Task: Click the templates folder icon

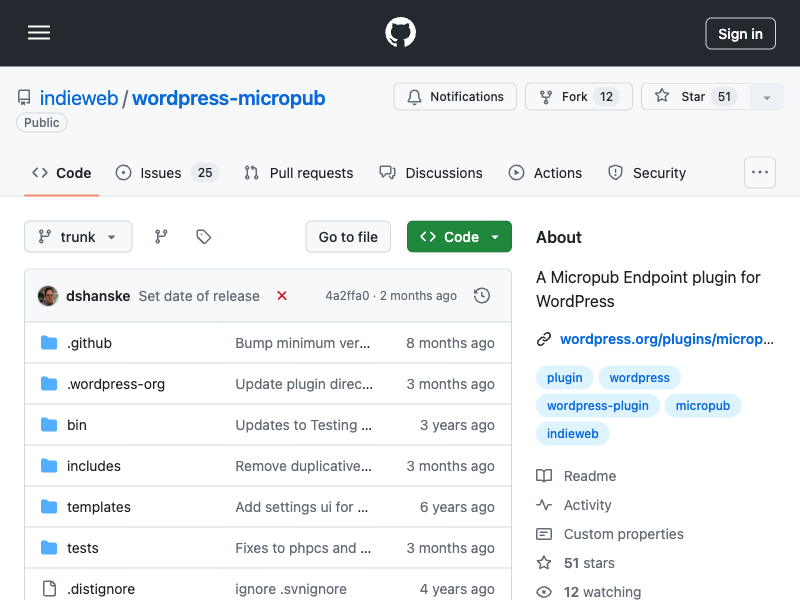Action: (x=49, y=507)
